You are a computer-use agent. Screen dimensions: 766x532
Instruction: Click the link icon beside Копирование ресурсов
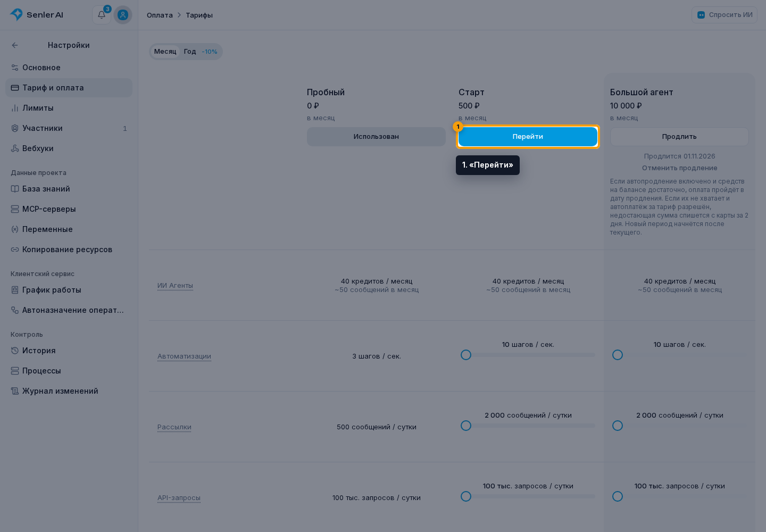coord(15,250)
